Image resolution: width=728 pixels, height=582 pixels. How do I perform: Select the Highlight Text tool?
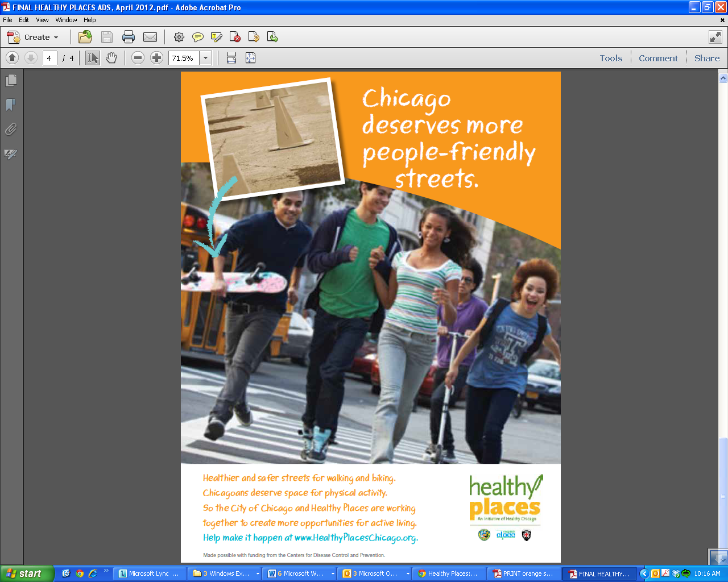tap(217, 37)
